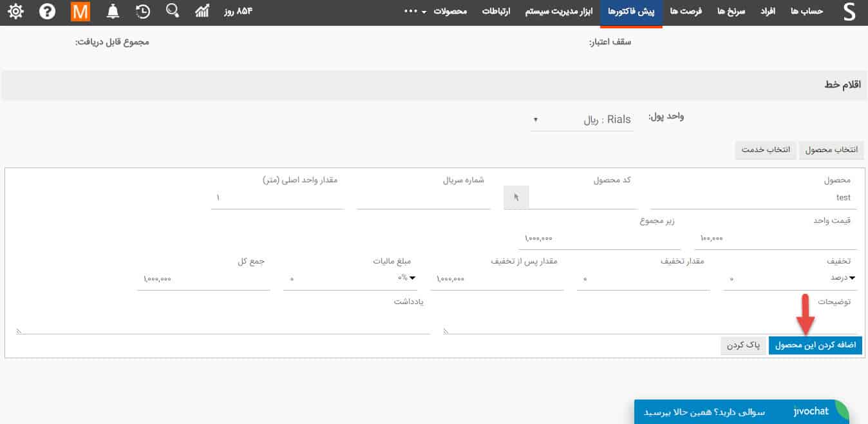This screenshot has height=424, width=868.
Task: Click the مجموع قابل دریافت label
Action: [111, 43]
